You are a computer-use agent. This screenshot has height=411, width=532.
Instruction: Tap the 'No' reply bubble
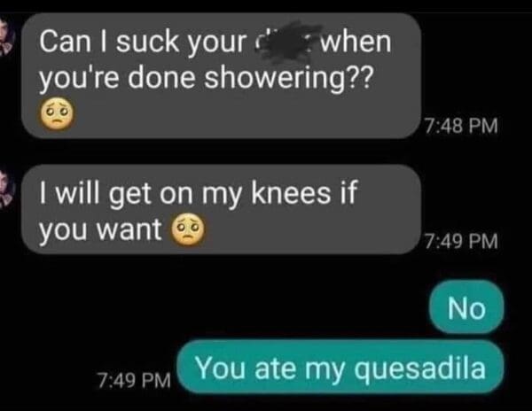coord(466,307)
